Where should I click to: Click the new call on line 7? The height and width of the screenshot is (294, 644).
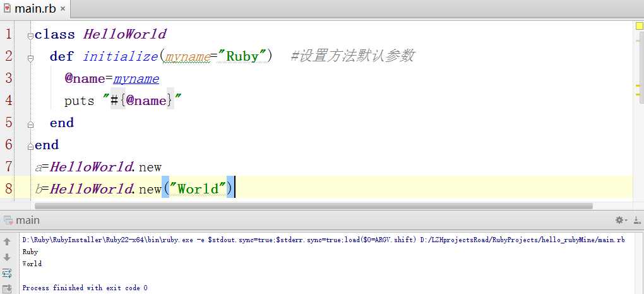pos(150,168)
